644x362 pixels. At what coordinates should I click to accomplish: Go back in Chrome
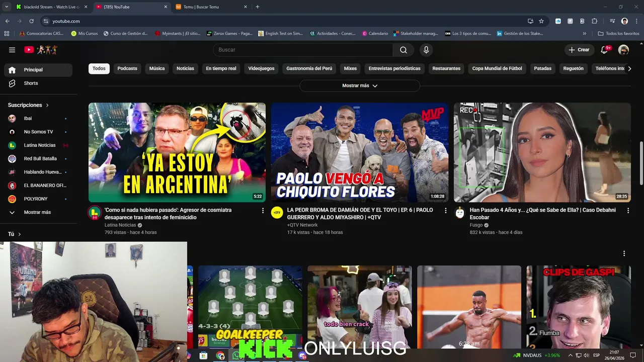[7, 21]
